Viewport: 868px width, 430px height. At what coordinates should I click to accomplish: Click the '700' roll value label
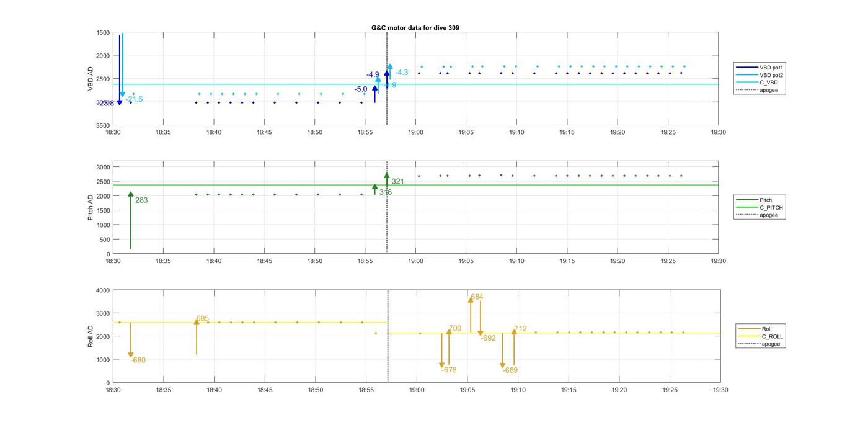coord(455,328)
